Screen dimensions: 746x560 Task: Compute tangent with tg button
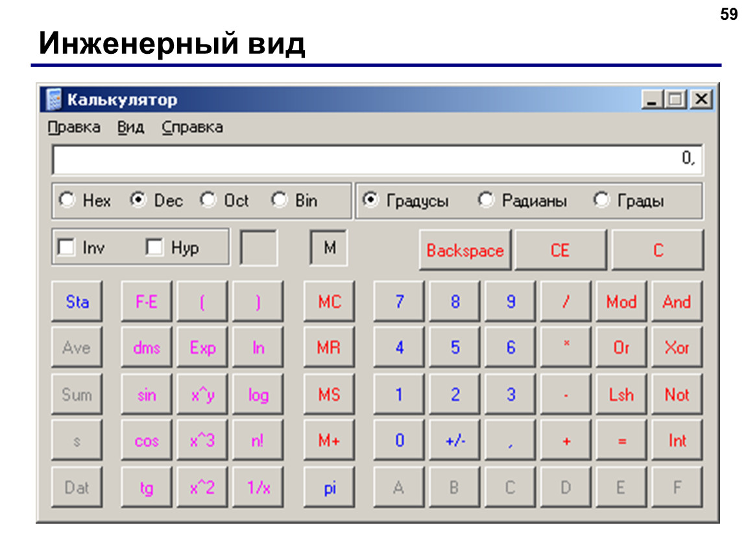coord(147,487)
